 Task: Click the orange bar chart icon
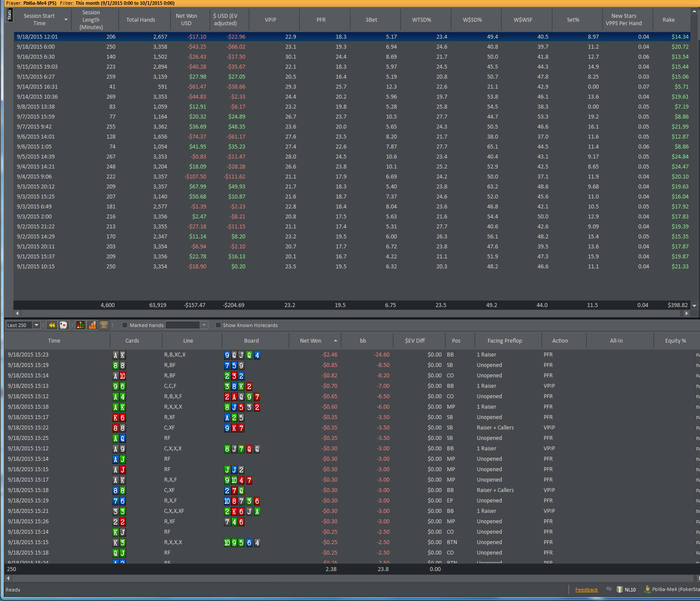tap(90, 325)
